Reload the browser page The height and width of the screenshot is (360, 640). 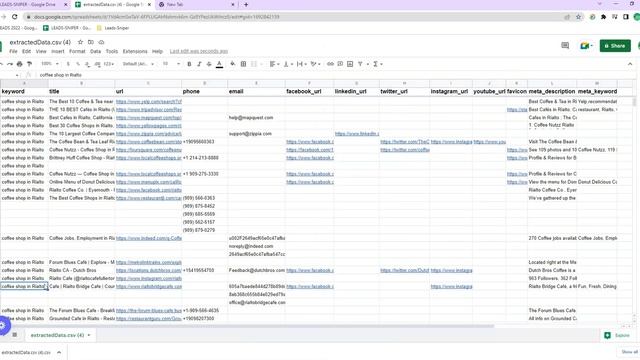[x=15, y=17]
